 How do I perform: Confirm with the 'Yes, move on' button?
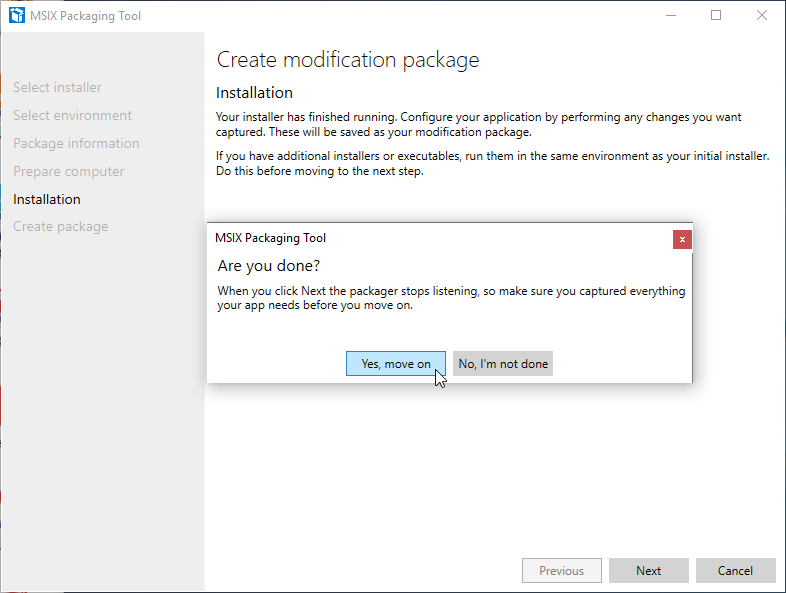(x=396, y=364)
